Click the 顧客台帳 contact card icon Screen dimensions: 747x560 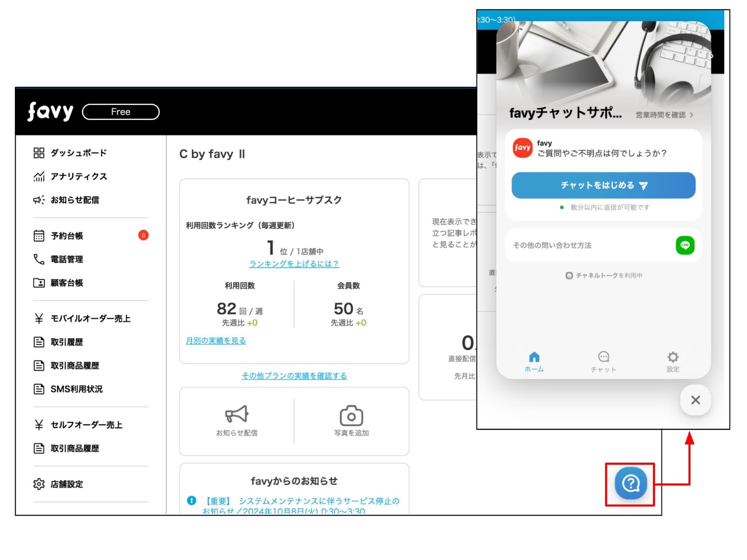(x=39, y=283)
